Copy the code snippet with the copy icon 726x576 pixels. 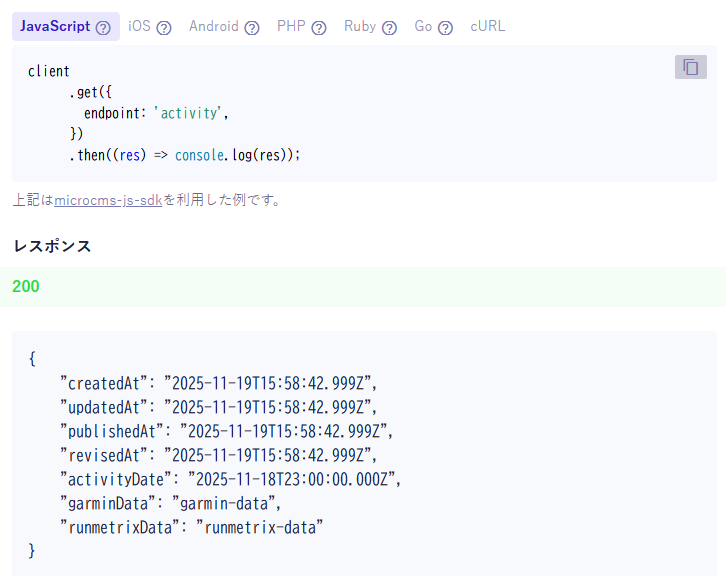tap(690, 67)
